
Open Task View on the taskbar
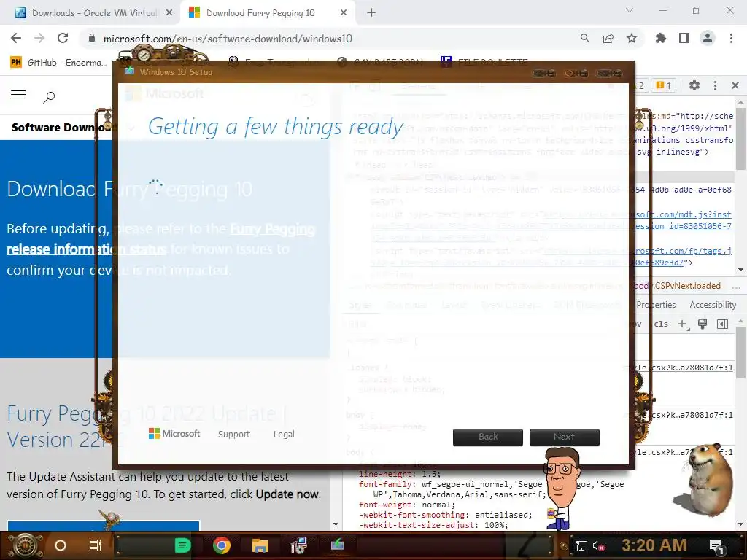(x=96, y=545)
